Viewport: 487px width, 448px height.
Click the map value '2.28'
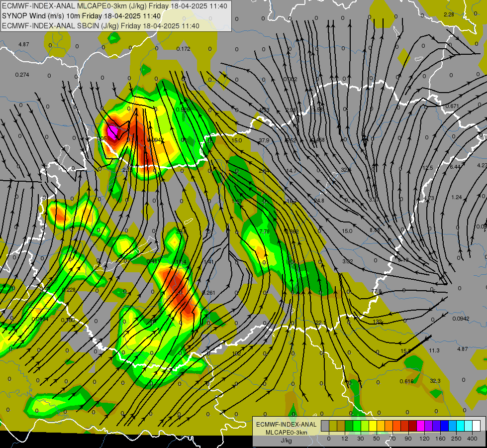click(x=449, y=14)
